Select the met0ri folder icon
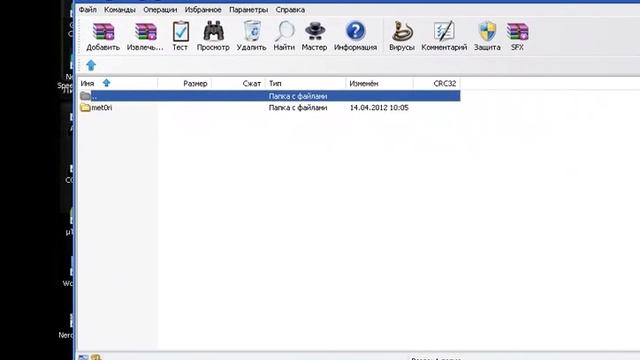Screen dimensions: 640x360 [85, 107]
